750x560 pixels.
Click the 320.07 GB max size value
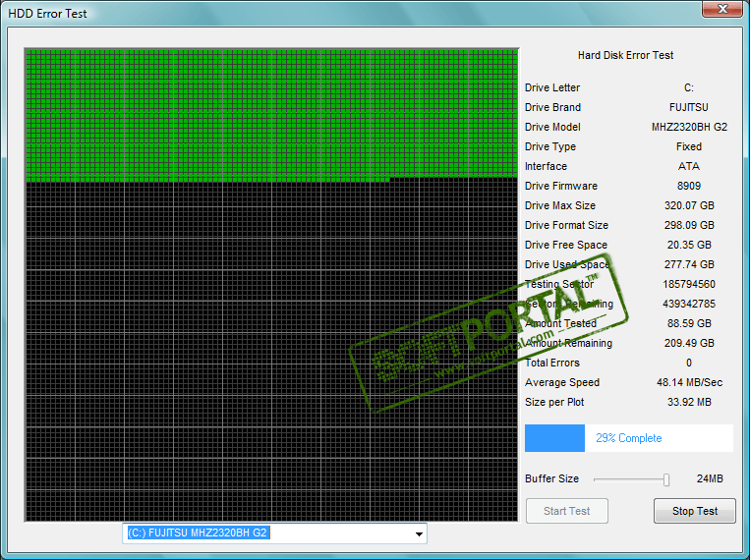tap(689, 205)
